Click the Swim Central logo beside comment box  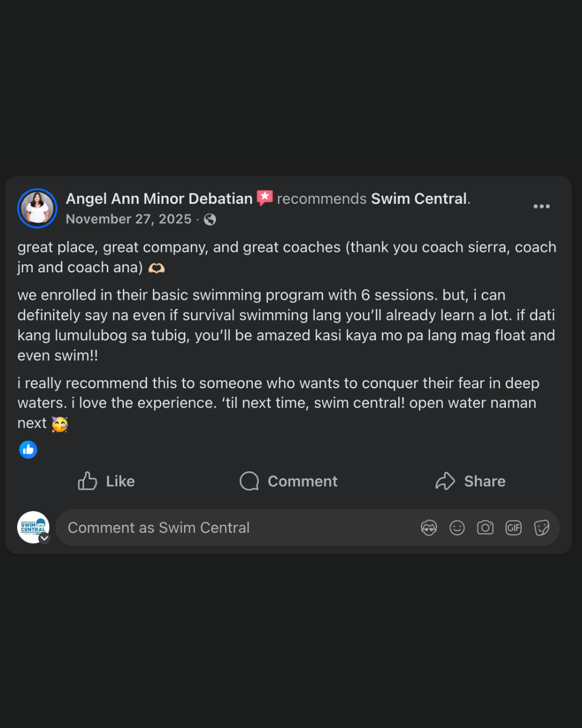[x=32, y=526]
